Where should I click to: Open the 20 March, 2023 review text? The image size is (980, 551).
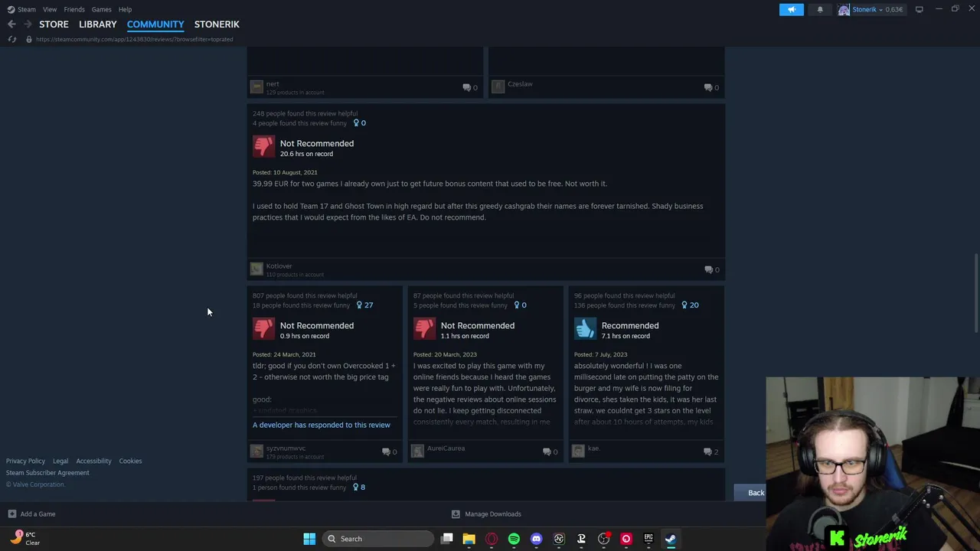(486, 393)
